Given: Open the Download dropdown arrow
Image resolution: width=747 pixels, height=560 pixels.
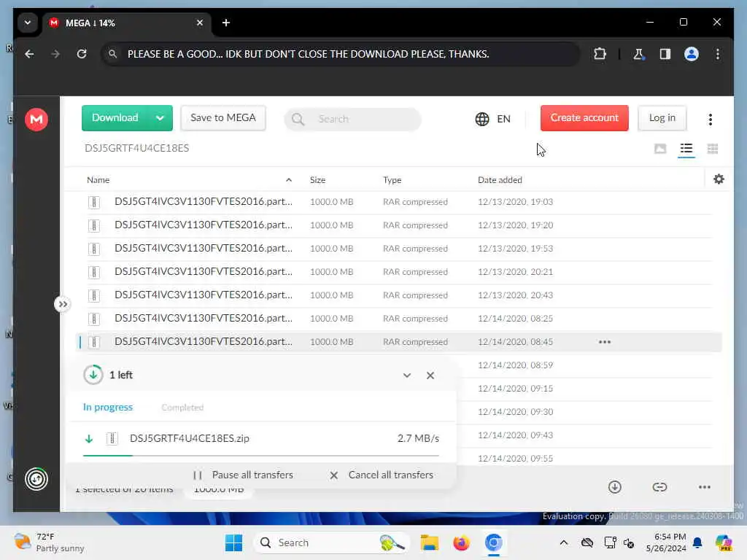Looking at the screenshot, I should coord(160,118).
